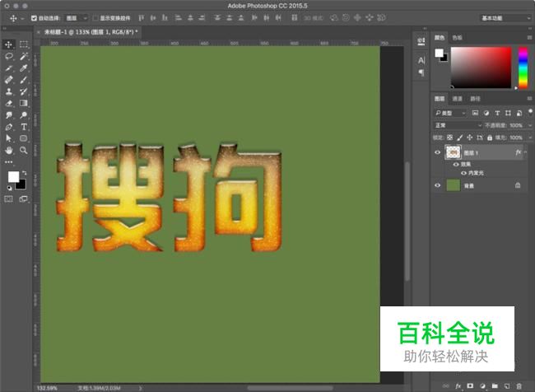Image resolution: width=535 pixels, height=392 pixels.
Task: Select the Dodge tool
Action: [x=24, y=115]
